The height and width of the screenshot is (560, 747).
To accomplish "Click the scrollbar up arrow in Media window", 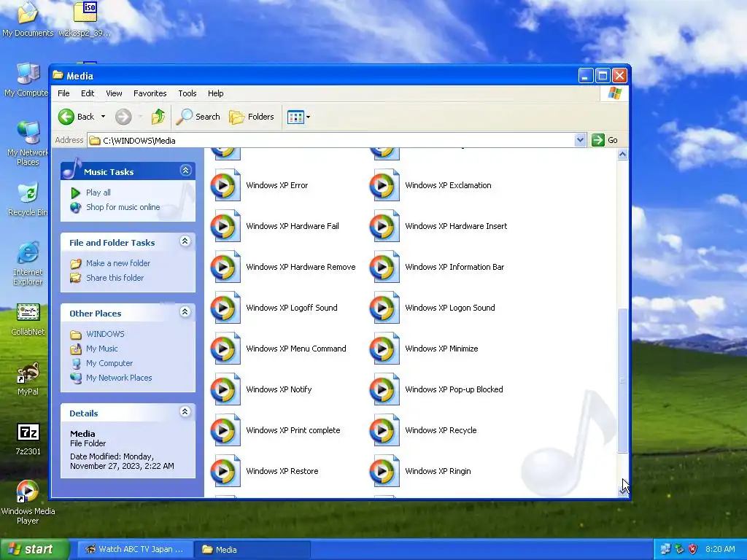I will (622, 155).
